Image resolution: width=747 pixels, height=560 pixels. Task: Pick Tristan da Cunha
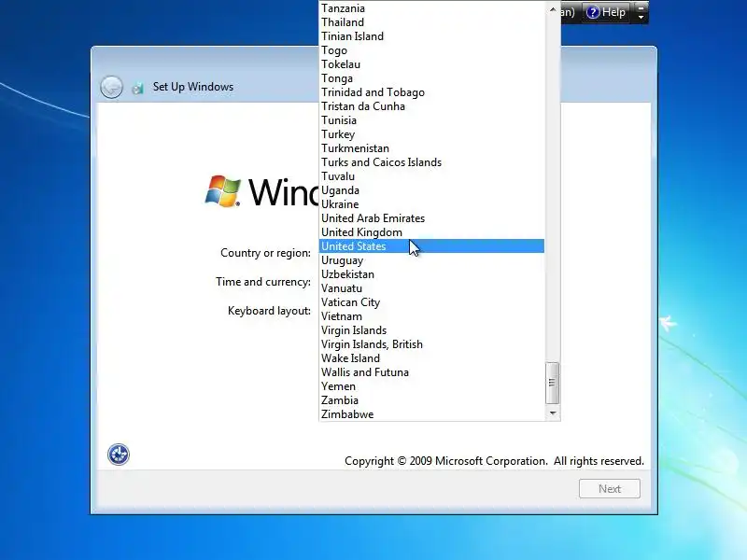pyautogui.click(x=431, y=106)
